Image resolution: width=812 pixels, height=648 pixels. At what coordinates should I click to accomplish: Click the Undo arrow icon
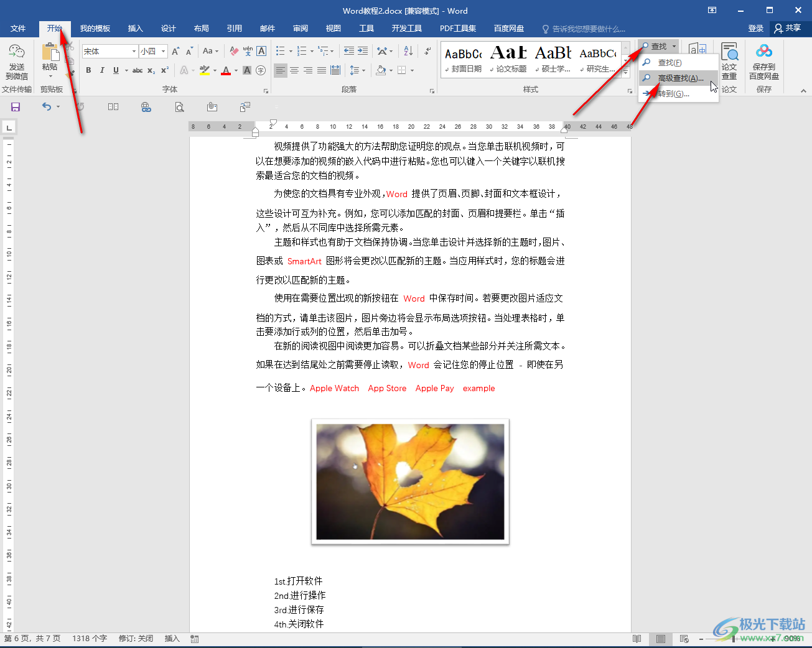point(47,107)
